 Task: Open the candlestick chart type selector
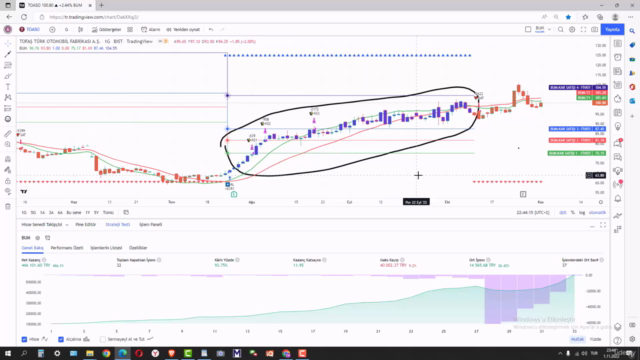tap(80, 29)
